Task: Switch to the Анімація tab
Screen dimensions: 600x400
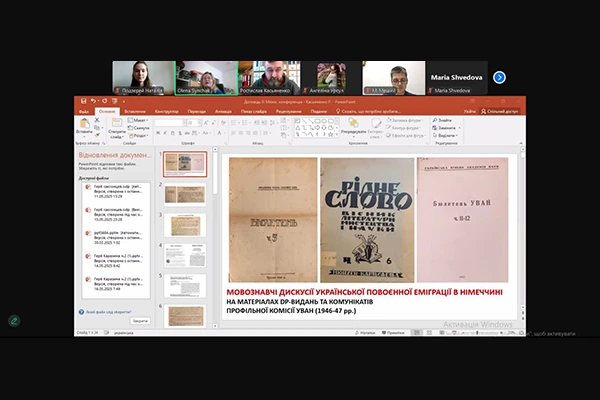Action: pyautogui.click(x=223, y=111)
